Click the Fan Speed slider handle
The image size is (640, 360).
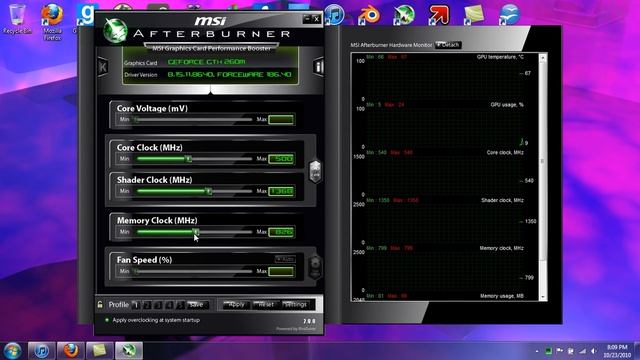pyautogui.click(x=136, y=271)
